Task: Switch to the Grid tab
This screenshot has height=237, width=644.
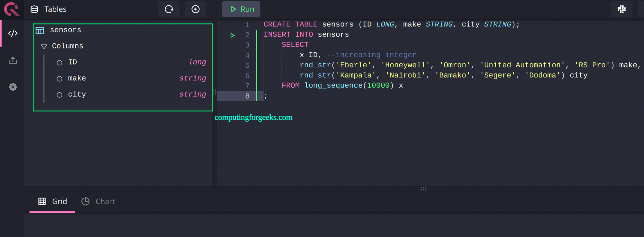Action: pos(53,201)
